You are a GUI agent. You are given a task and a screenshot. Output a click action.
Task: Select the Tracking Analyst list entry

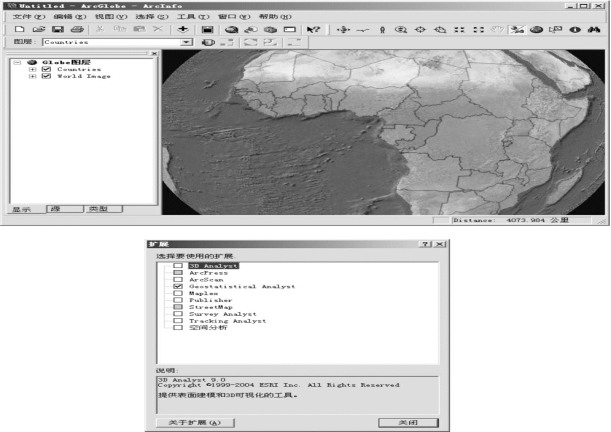point(228,321)
